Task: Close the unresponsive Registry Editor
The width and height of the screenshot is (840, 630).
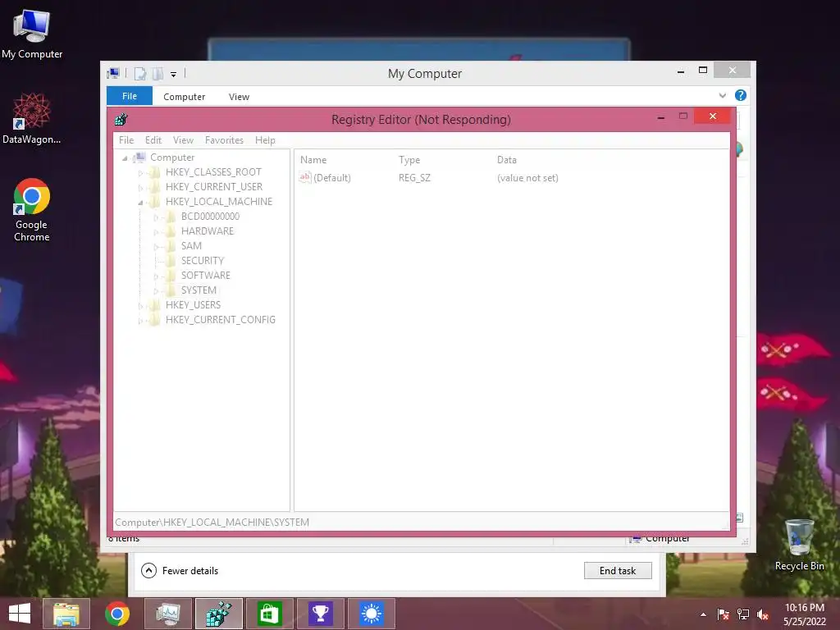Action: [x=713, y=116]
